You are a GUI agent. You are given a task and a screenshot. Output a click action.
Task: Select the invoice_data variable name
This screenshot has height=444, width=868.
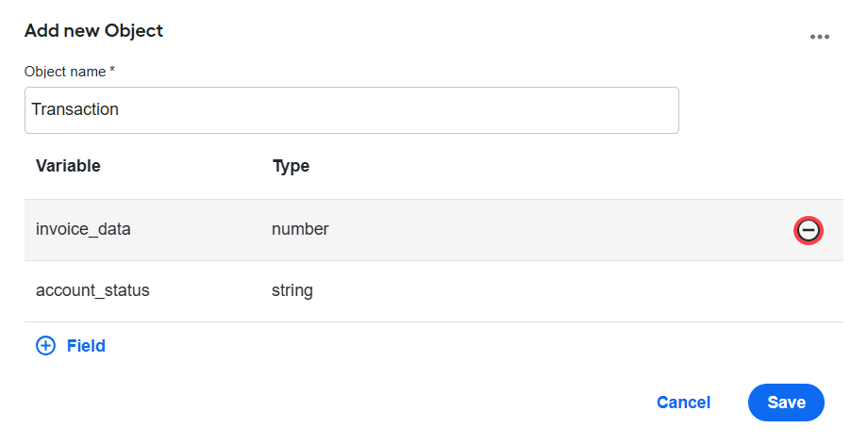83,229
